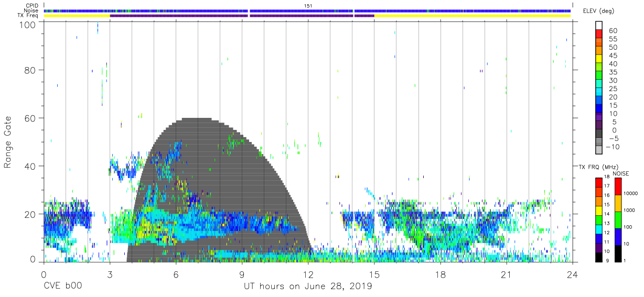Select the black 9–10 MHz TX FRQ swatch
Image resolution: width=644 pixels, height=297 pixels.
[598, 258]
